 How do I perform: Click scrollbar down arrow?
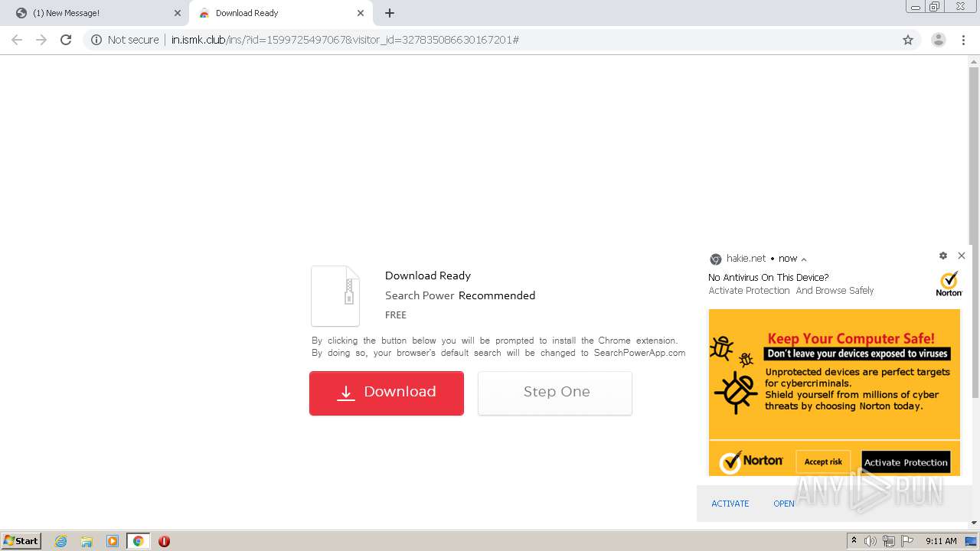coord(974,523)
